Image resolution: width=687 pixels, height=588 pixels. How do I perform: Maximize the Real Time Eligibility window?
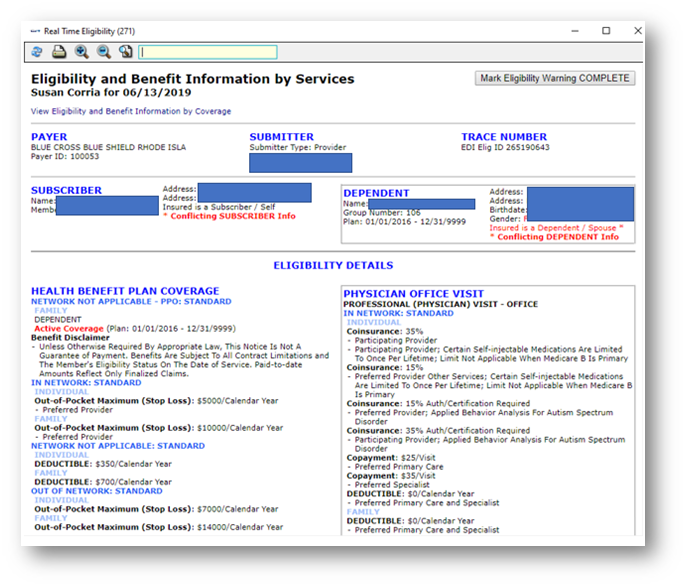(x=606, y=31)
